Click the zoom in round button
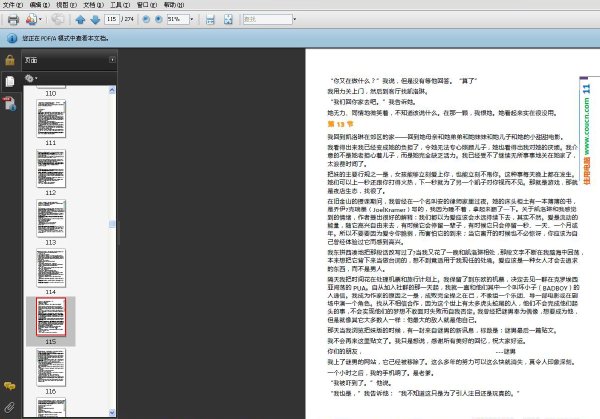600x419 pixels. 158,19
